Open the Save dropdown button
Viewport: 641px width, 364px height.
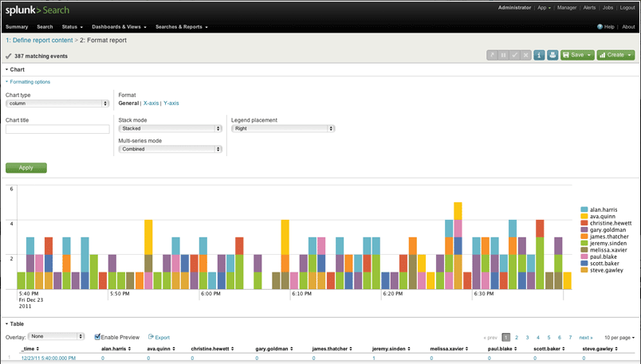577,55
